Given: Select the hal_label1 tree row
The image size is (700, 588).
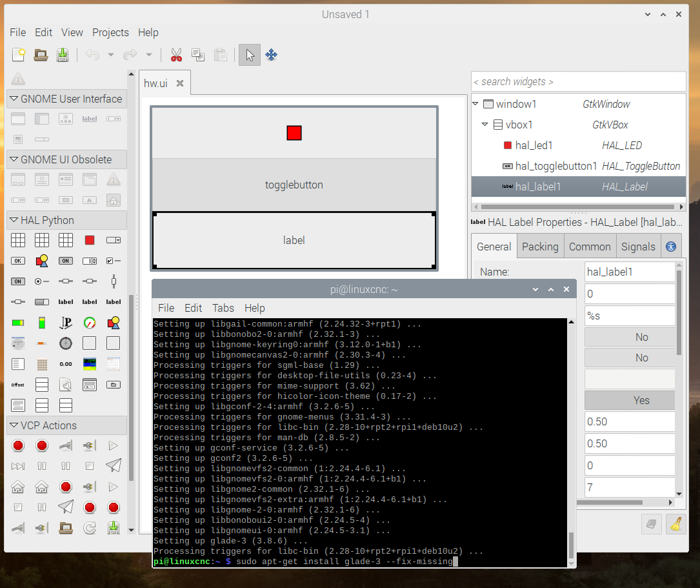Looking at the screenshot, I should pyautogui.click(x=579, y=187).
